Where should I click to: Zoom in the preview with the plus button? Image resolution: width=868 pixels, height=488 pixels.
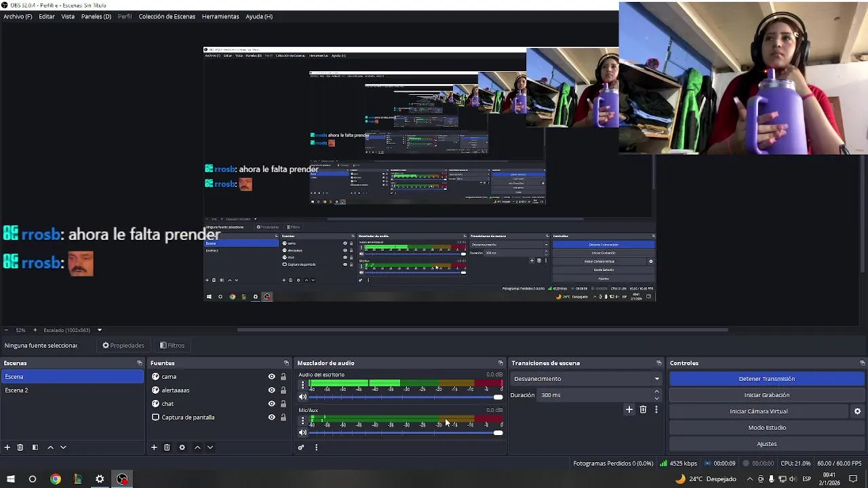[x=35, y=330]
